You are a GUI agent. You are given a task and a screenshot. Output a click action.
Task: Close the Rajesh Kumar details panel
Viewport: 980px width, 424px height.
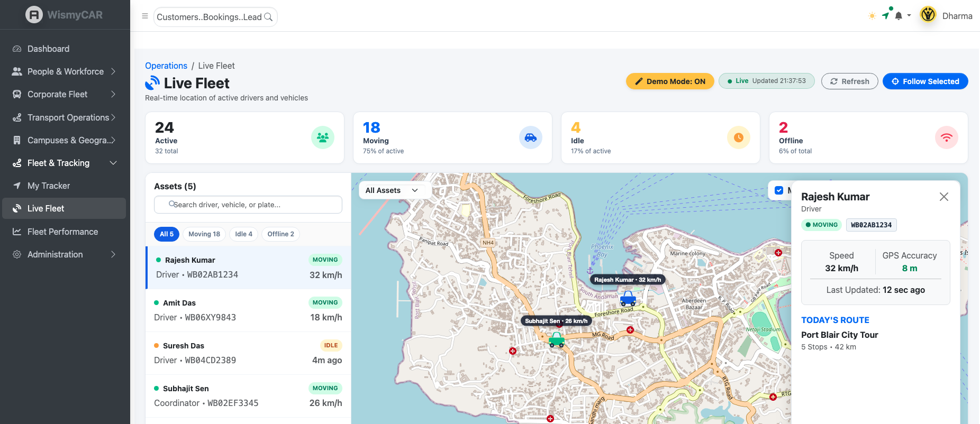(x=944, y=197)
